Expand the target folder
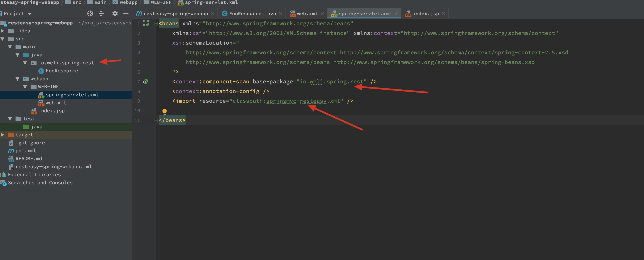 coord(3,135)
